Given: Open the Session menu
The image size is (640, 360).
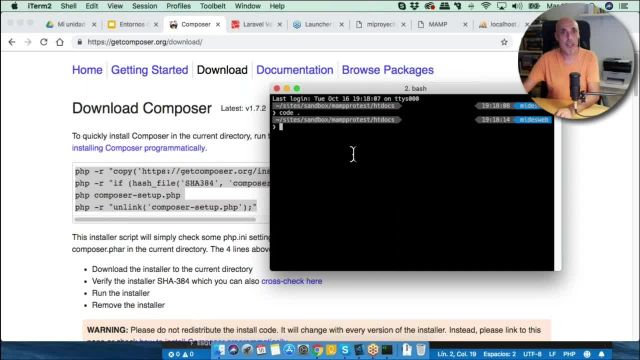Looking at the screenshot, I should (x=144, y=6).
